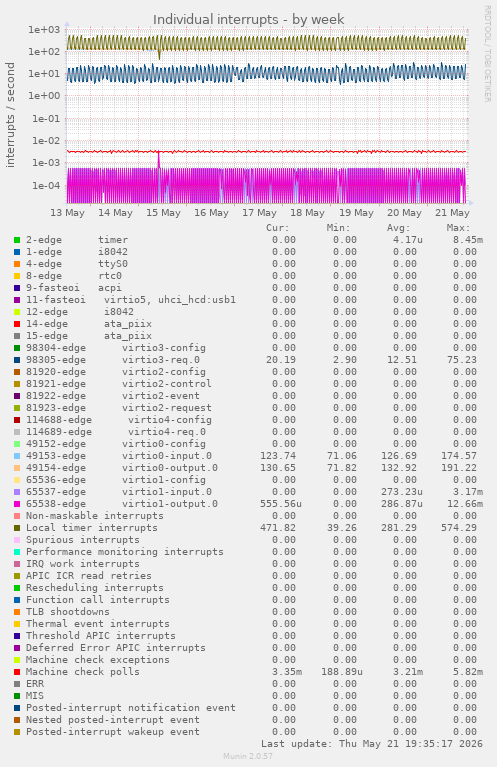Click the 'Avg:' column header
This screenshot has height=767, width=497.
(x=398, y=228)
